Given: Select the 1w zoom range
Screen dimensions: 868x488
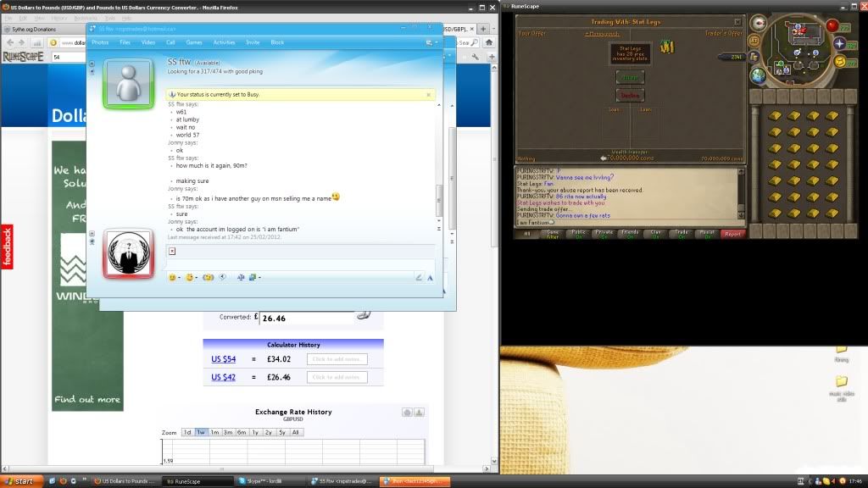Looking at the screenshot, I should coord(201,432).
